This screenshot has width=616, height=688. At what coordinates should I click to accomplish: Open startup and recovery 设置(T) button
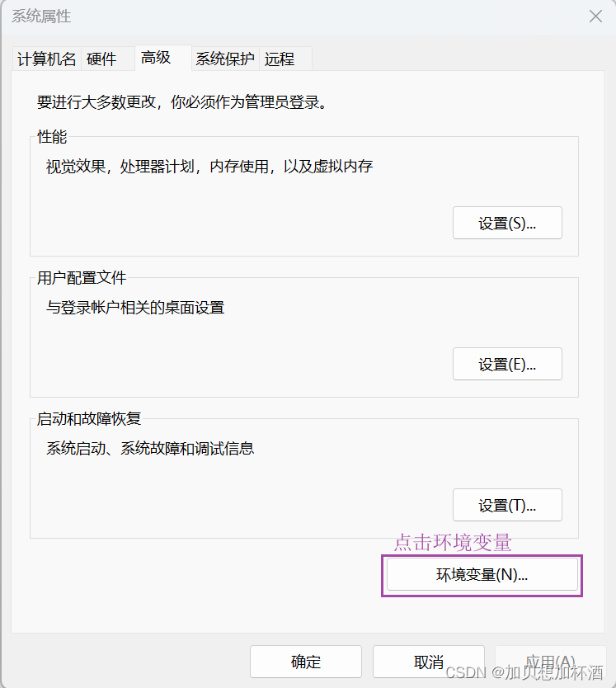coord(507,505)
